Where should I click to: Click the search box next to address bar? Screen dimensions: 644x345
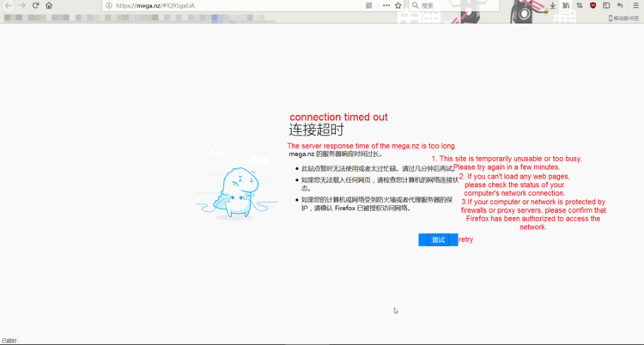[x=454, y=5]
